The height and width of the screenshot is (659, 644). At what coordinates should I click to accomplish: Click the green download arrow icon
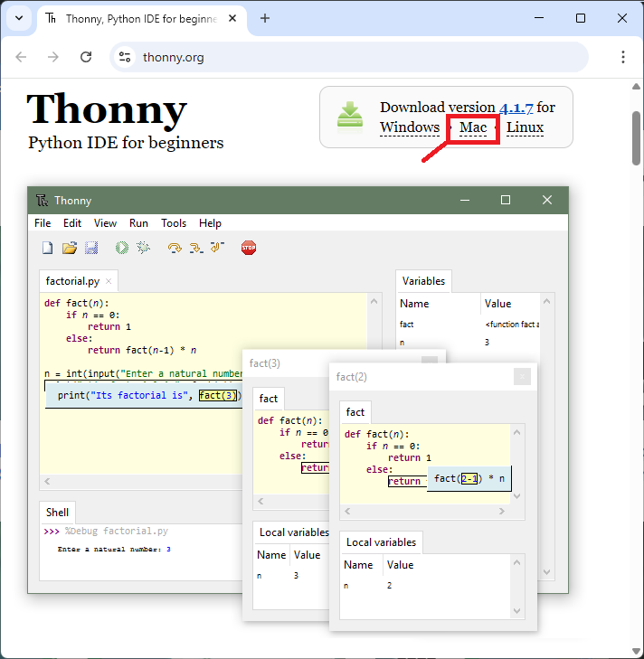click(x=350, y=117)
